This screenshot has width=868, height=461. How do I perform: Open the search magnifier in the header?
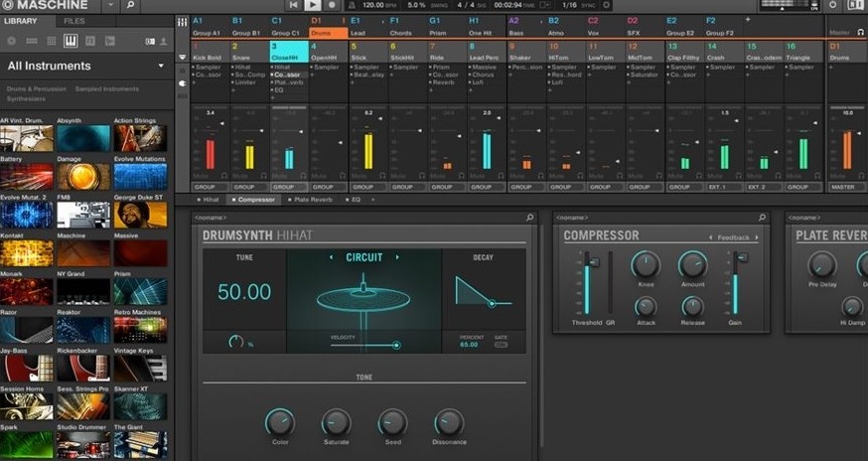pos(130,5)
